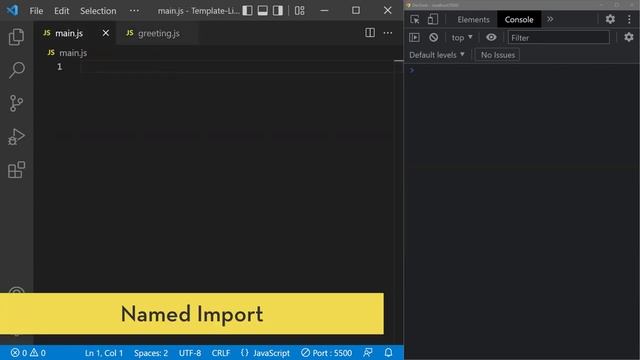640x360 pixels.
Task: Open the Source Control view
Action: pos(16,103)
